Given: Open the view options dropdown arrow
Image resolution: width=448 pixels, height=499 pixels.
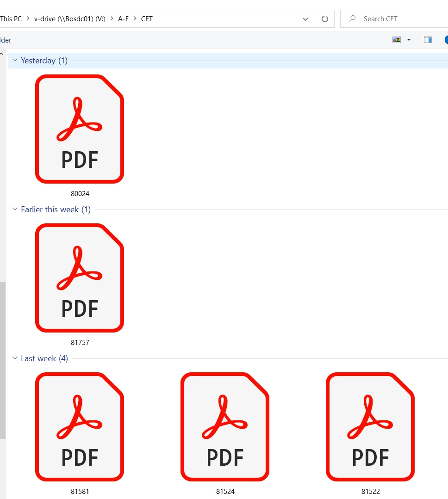Looking at the screenshot, I should [x=409, y=40].
